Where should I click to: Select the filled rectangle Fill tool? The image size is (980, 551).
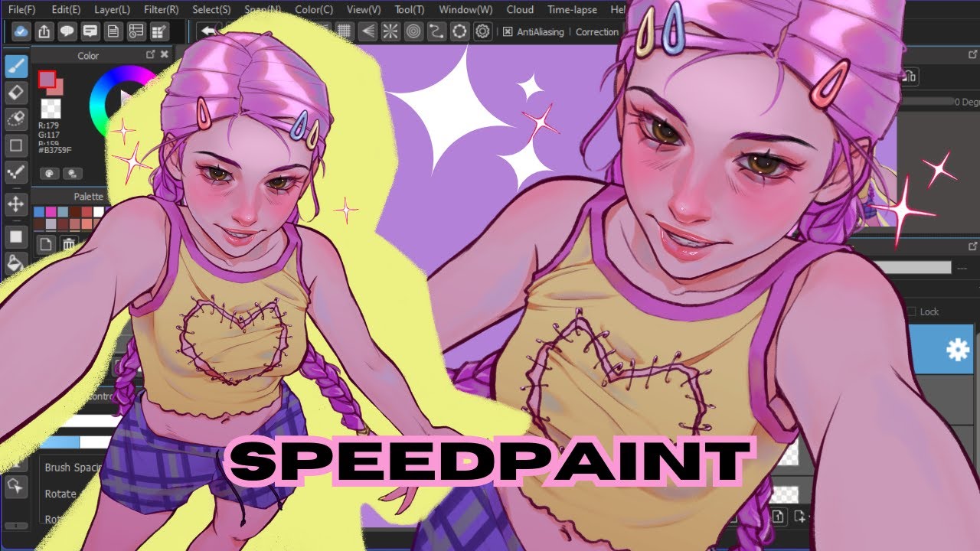(x=16, y=236)
